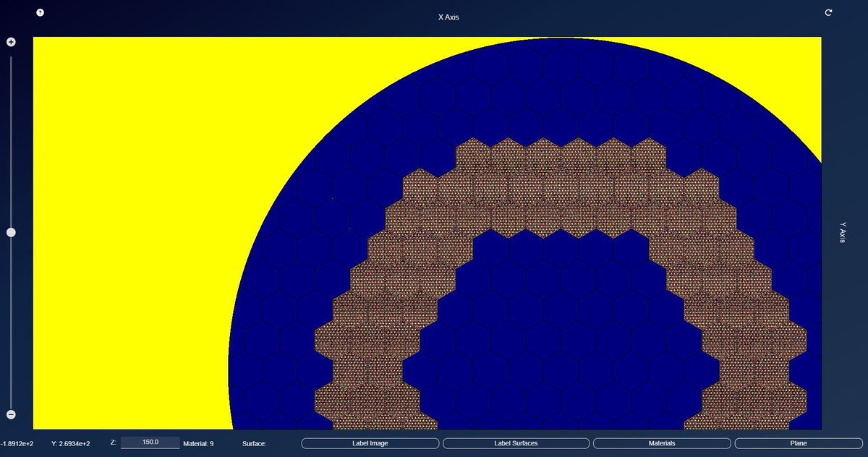Click the zoom out minus icon
Image resolution: width=868 pixels, height=457 pixels.
point(11,414)
